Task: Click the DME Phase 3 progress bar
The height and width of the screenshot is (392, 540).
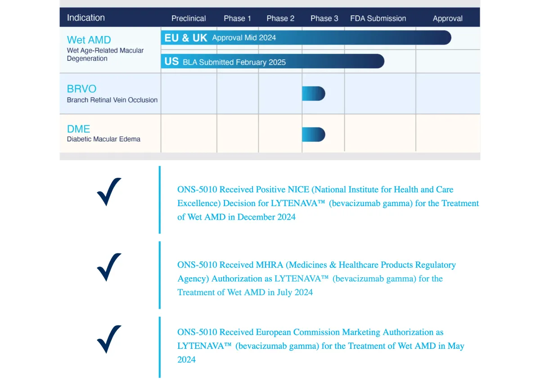Action: (x=313, y=135)
